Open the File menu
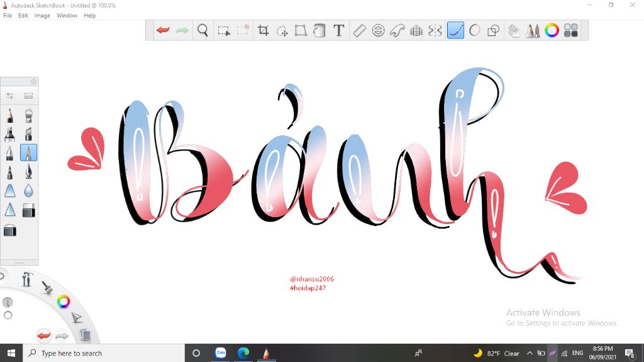The width and height of the screenshot is (644, 362). [x=8, y=16]
